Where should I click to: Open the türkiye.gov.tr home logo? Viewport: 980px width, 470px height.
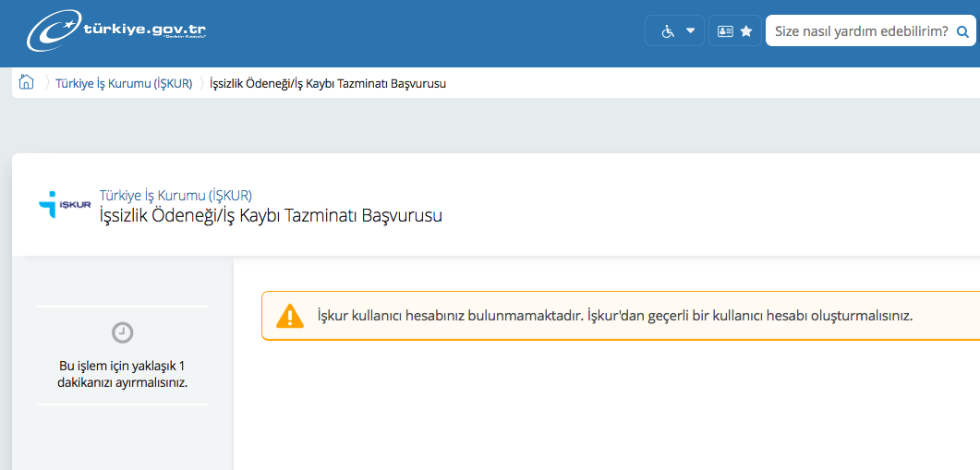(x=116, y=30)
